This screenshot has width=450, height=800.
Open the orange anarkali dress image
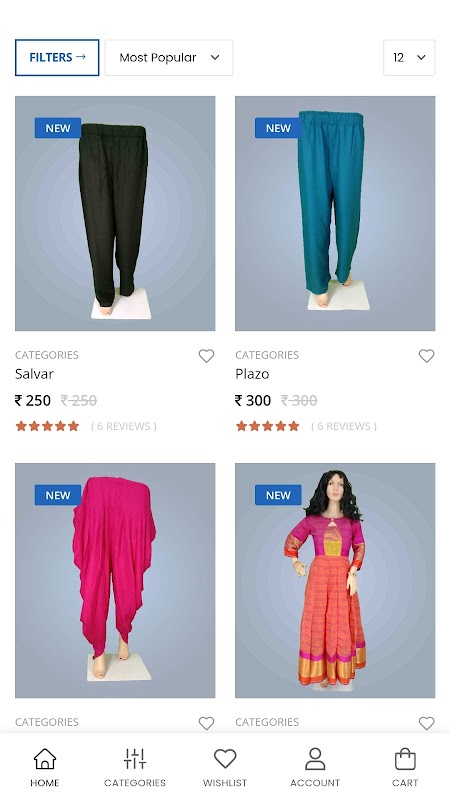335,581
